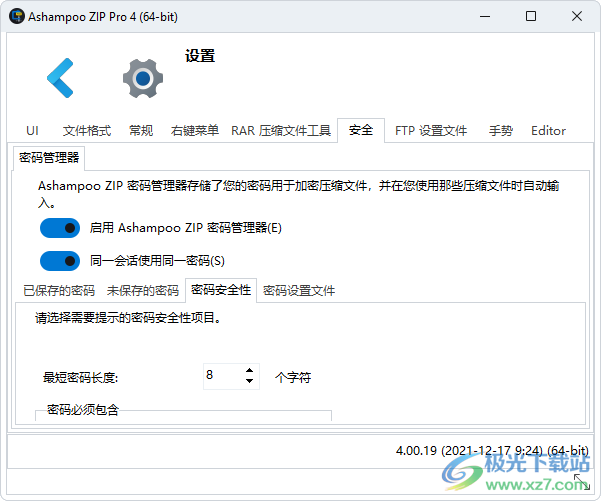Screen dimensions: 601x501
Task: Select the 密码管理器 sub-tab
Action: coord(49,158)
